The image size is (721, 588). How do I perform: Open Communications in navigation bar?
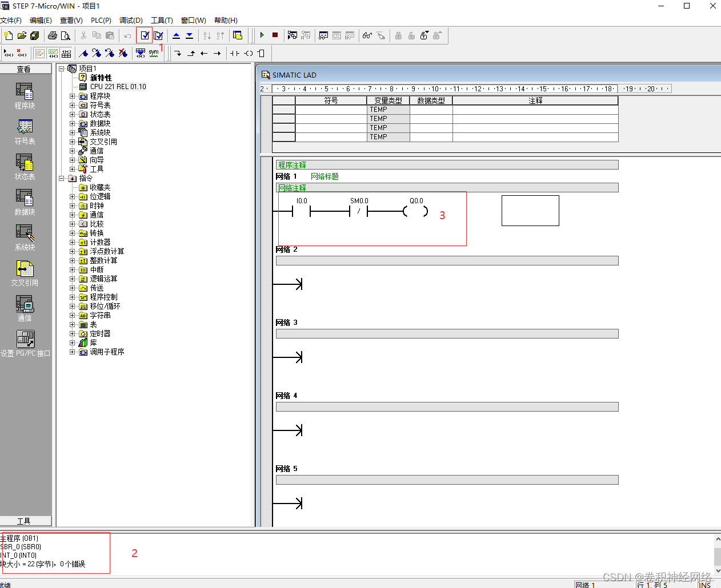(x=25, y=308)
